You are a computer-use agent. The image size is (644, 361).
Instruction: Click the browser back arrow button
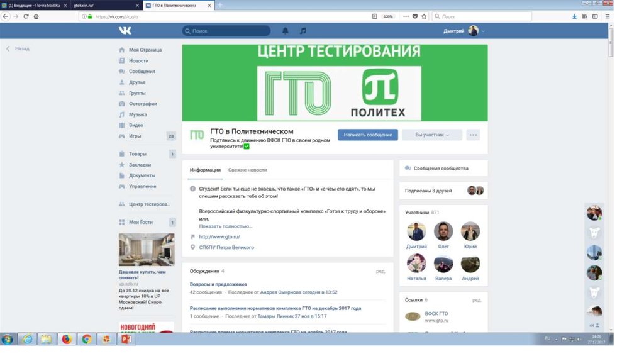click(5, 16)
